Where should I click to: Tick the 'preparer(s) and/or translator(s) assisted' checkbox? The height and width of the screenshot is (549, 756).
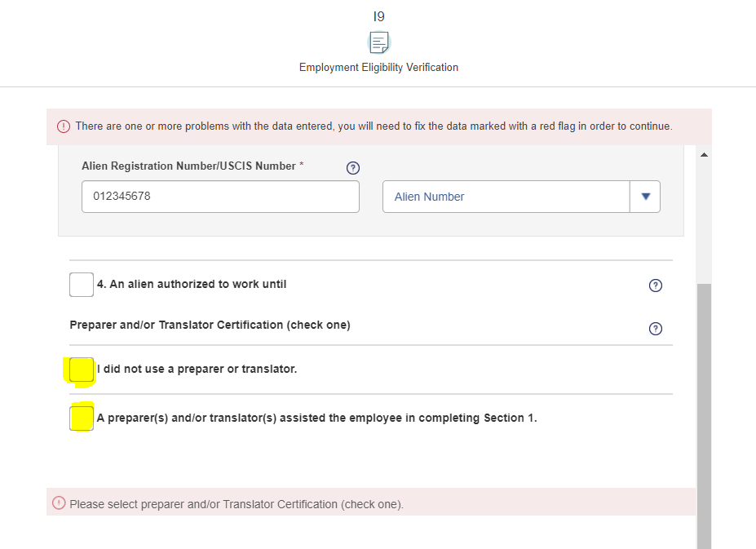point(82,418)
